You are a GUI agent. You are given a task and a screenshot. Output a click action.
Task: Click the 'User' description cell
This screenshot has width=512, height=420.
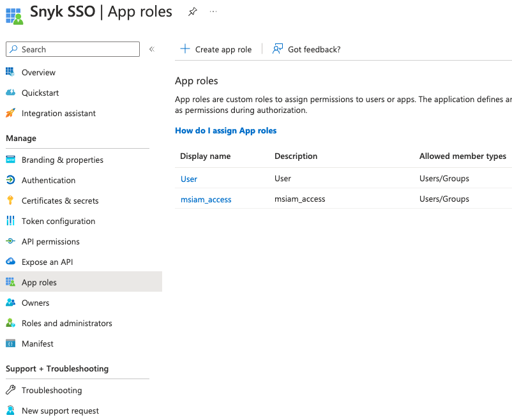[283, 179]
